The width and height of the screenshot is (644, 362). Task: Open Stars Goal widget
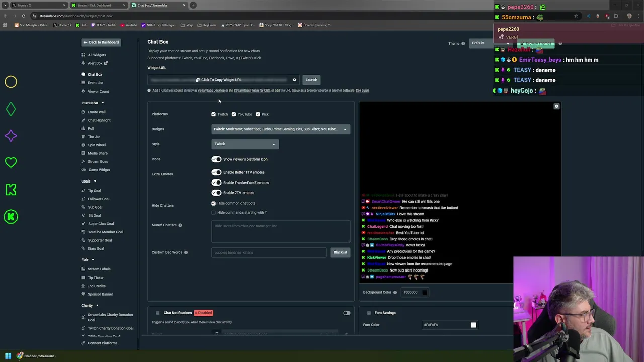96,248
